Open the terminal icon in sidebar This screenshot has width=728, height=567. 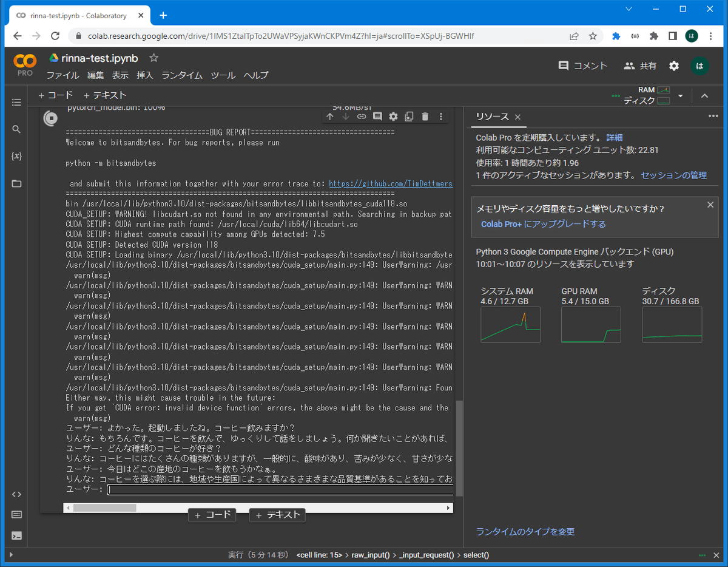16,535
